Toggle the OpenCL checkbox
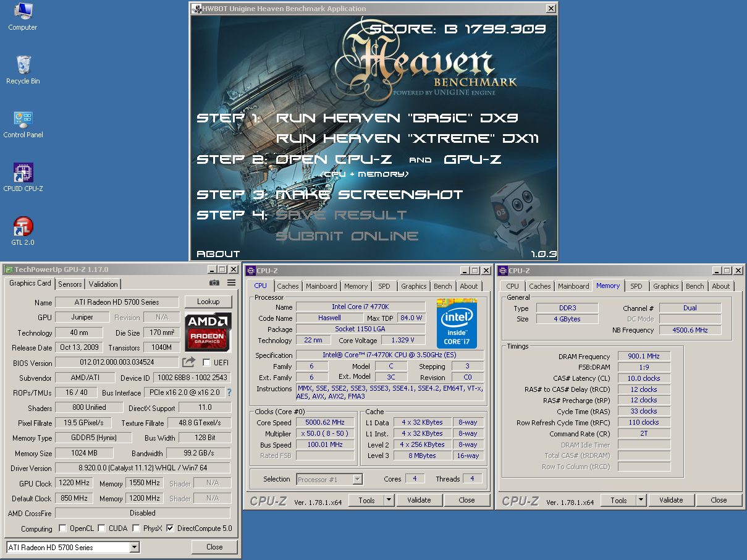Image resolution: width=747 pixels, height=560 pixels. coord(62,528)
